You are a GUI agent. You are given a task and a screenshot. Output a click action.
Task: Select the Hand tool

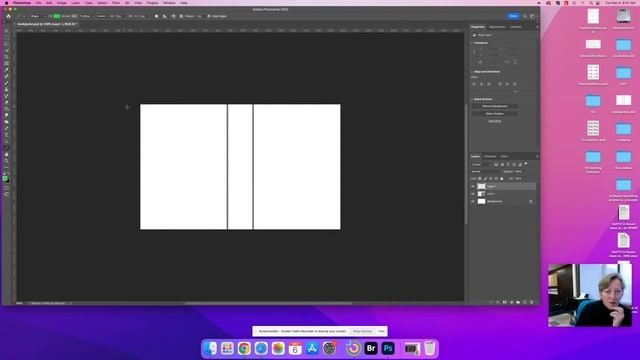click(x=7, y=154)
